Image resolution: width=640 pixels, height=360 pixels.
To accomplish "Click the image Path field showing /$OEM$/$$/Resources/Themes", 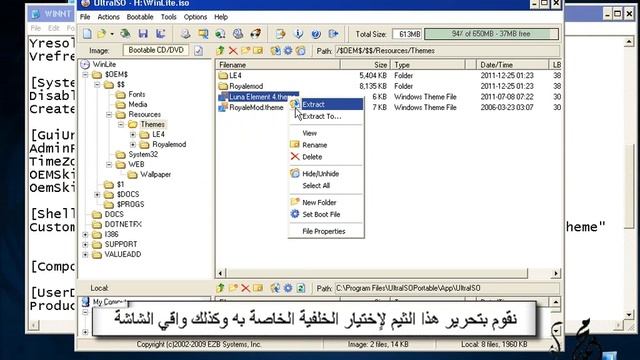I will pyautogui.click(x=447, y=51).
